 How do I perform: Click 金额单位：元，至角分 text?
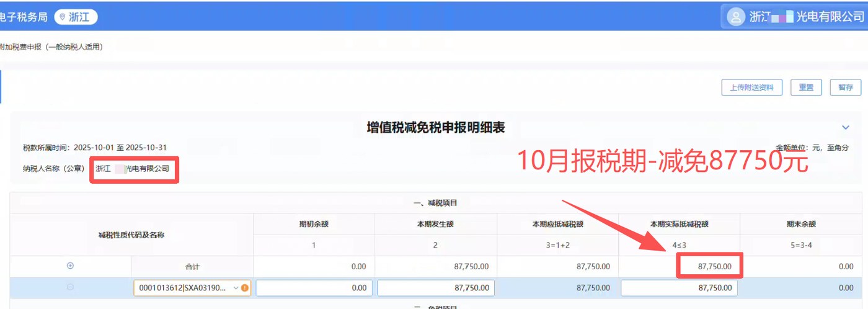point(812,148)
